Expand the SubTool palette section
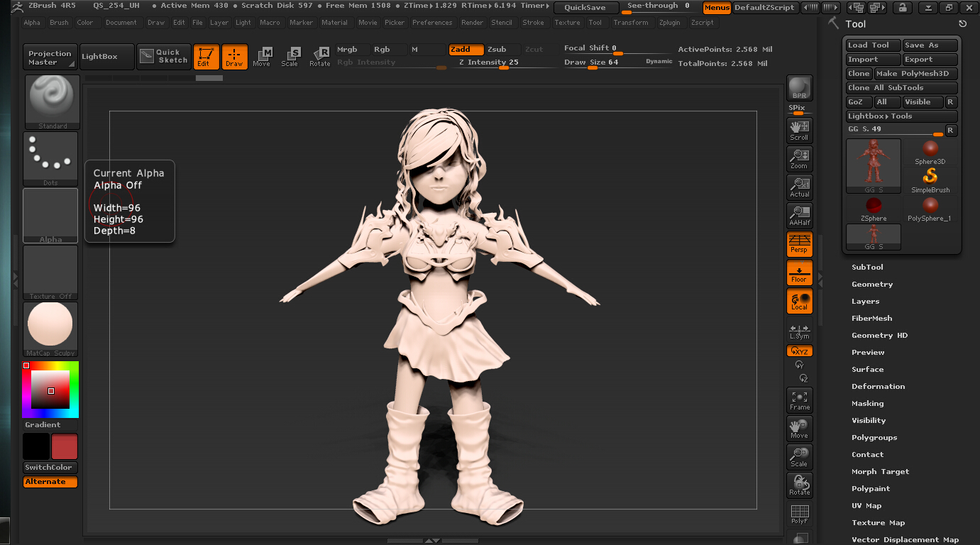This screenshot has height=545, width=980. [x=867, y=268]
